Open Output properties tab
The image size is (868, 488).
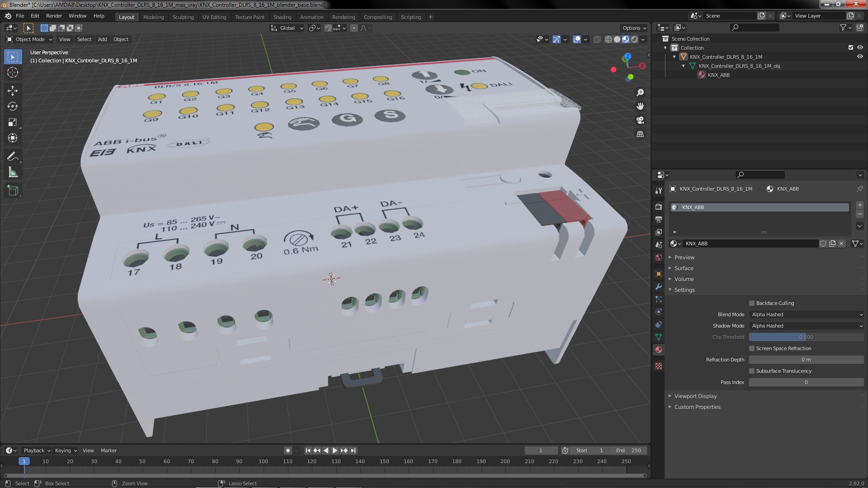(x=659, y=219)
